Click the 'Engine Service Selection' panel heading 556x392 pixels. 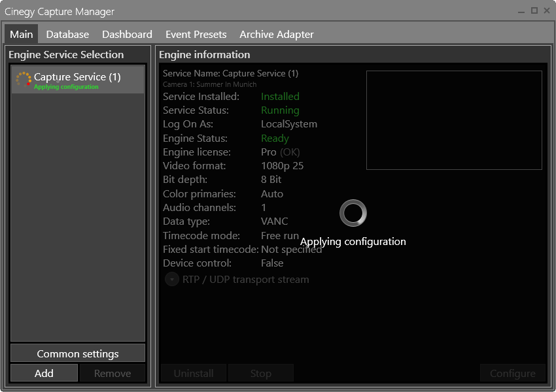point(66,55)
